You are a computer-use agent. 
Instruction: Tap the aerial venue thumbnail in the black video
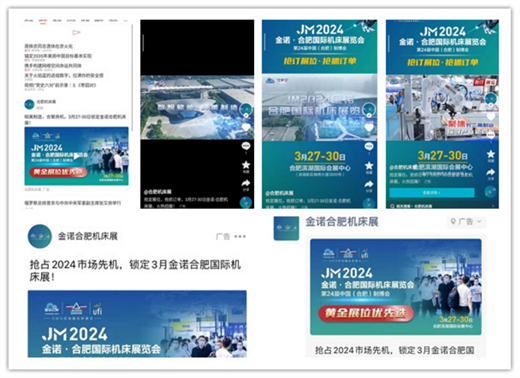197,107
